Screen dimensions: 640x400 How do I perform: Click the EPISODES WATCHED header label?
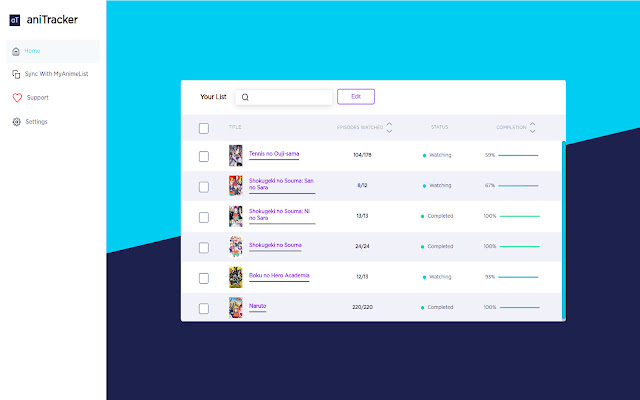tap(360, 127)
